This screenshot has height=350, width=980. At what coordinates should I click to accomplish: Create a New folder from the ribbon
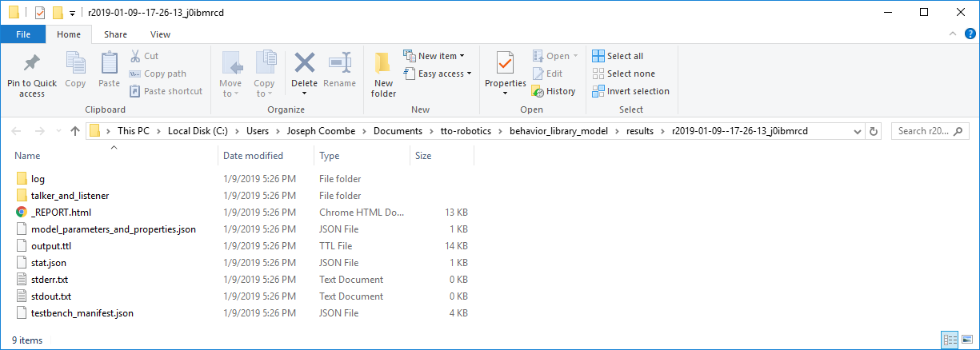pyautogui.click(x=383, y=72)
